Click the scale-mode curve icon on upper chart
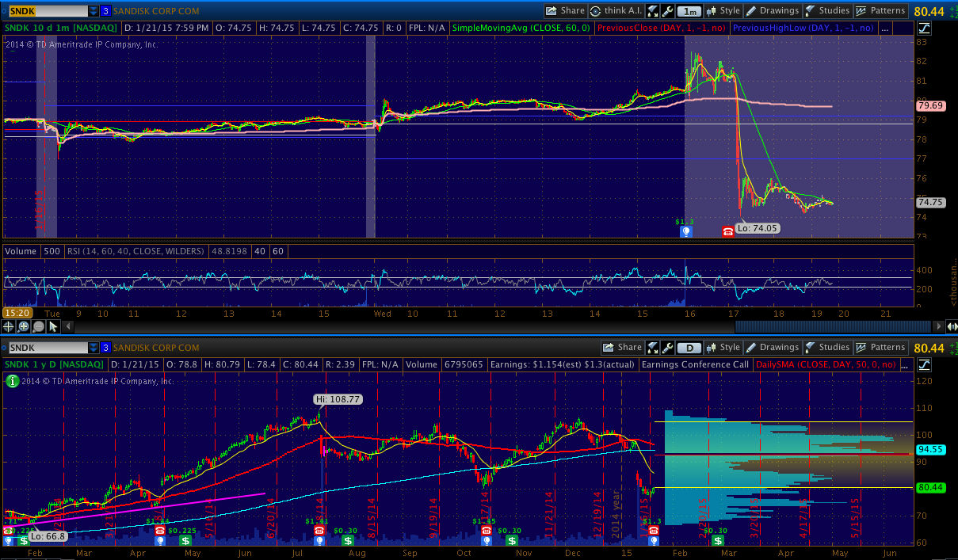Screen dimensions: 958x560 (x=925, y=28)
